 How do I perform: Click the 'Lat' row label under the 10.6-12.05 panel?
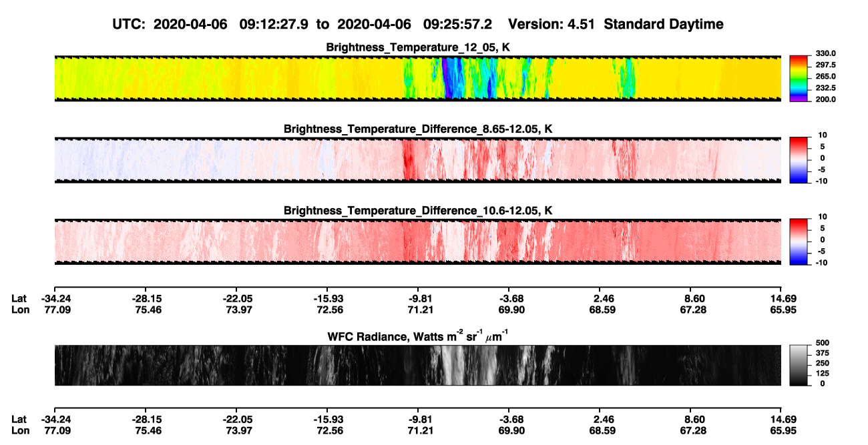[x=19, y=298]
